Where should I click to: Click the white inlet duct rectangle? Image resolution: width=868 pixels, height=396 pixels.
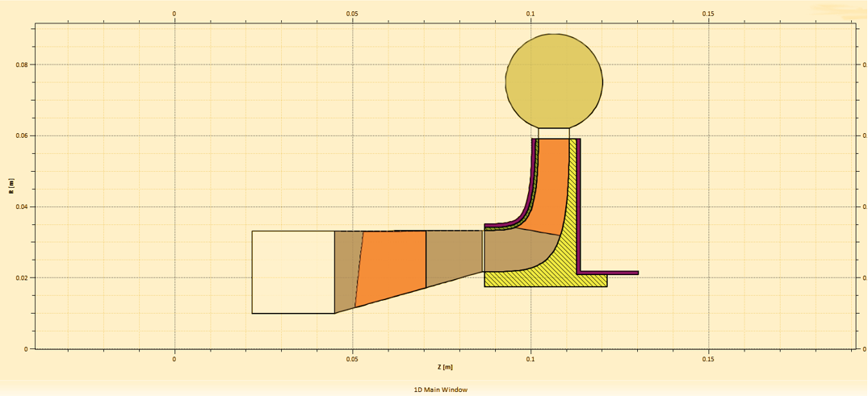tap(293, 272)
